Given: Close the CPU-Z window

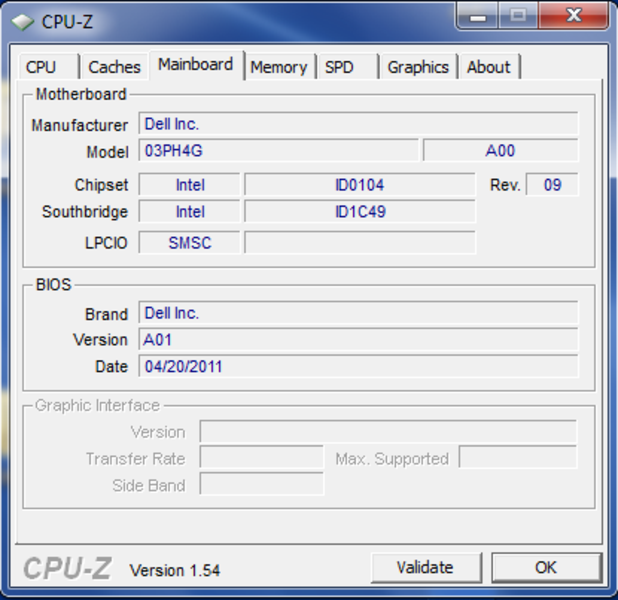Looking at the screenshot, I should point(574,16).
